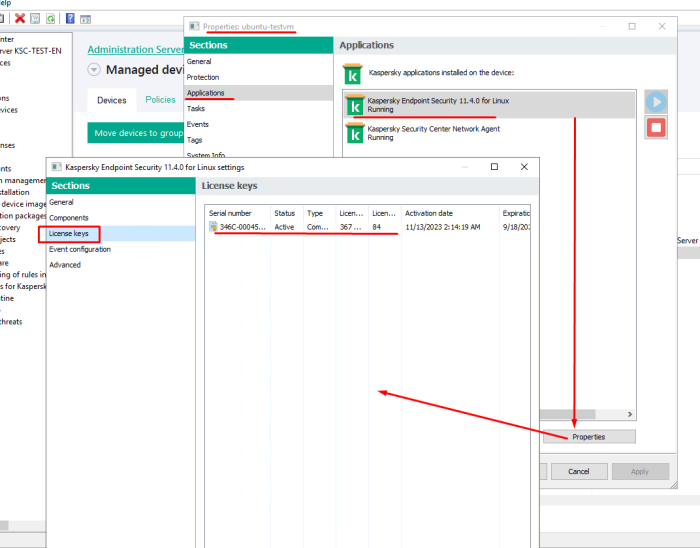Sort by Serial number column header

point(238,213)
